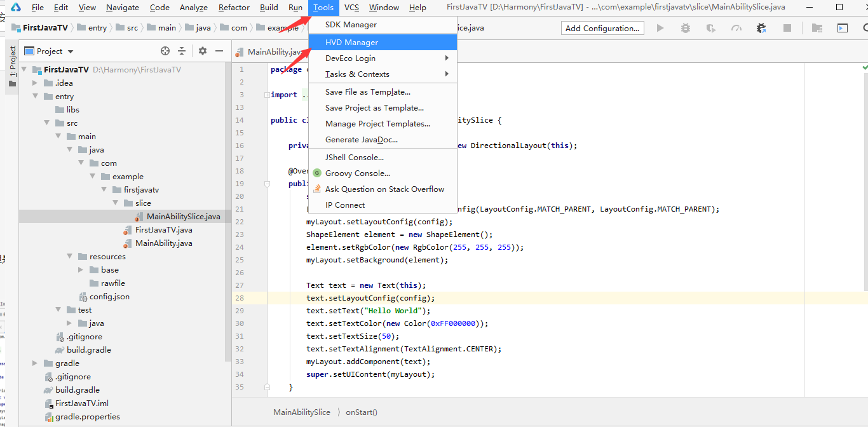This screenshot has width=868, height=427.
Task: Click the green inspection checkmark in editor
Action: [865, 67]
